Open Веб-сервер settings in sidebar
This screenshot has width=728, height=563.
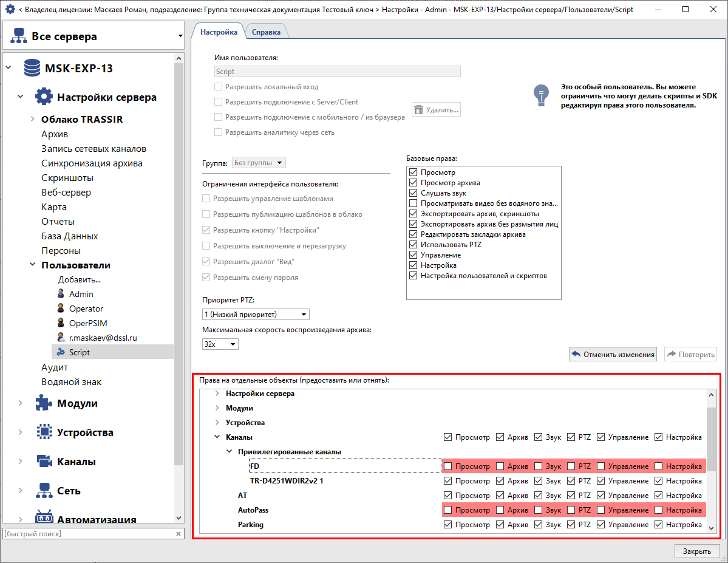click(x=66, y=193)
